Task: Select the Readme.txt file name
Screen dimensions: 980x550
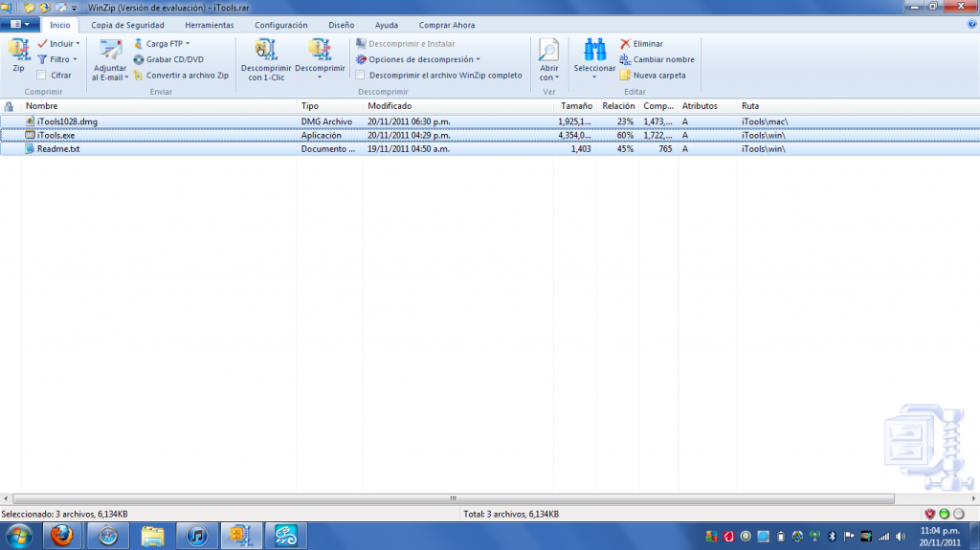Action: click(58, 149)
